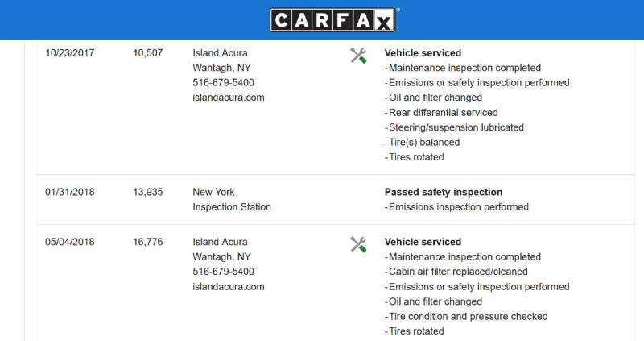Screen dimensions: 644x341
Task: Click the CARFAX logo in header
Action: [x=332, y=19]
